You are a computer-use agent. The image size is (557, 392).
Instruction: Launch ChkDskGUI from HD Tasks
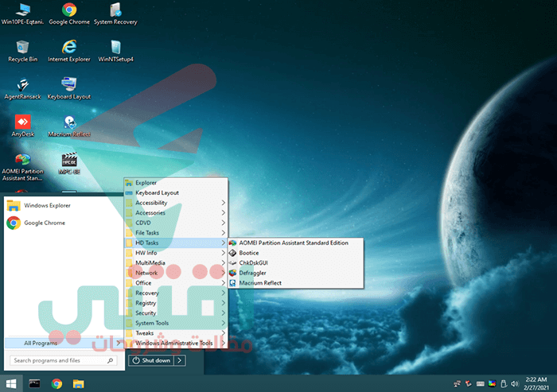coord(295,262)
